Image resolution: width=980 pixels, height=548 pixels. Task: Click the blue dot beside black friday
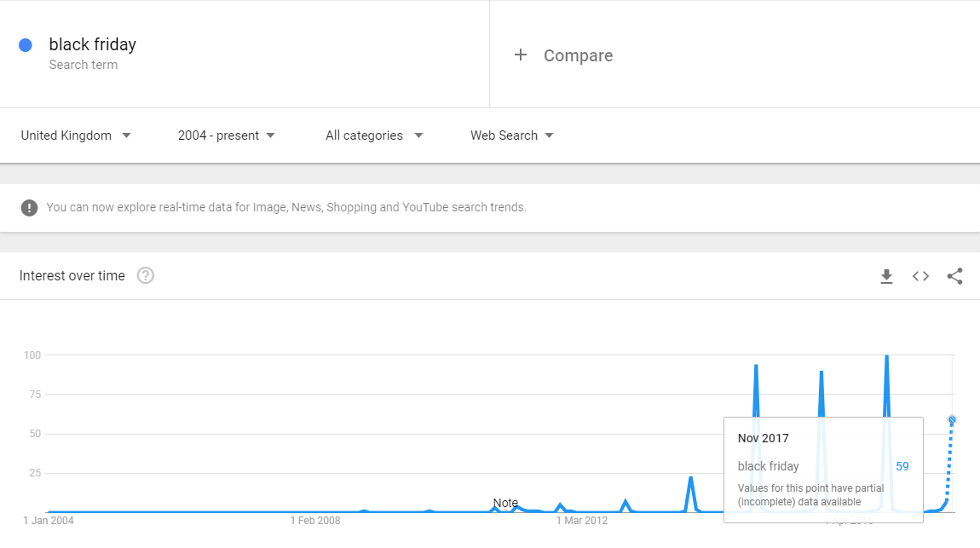(x=26, y=45)
